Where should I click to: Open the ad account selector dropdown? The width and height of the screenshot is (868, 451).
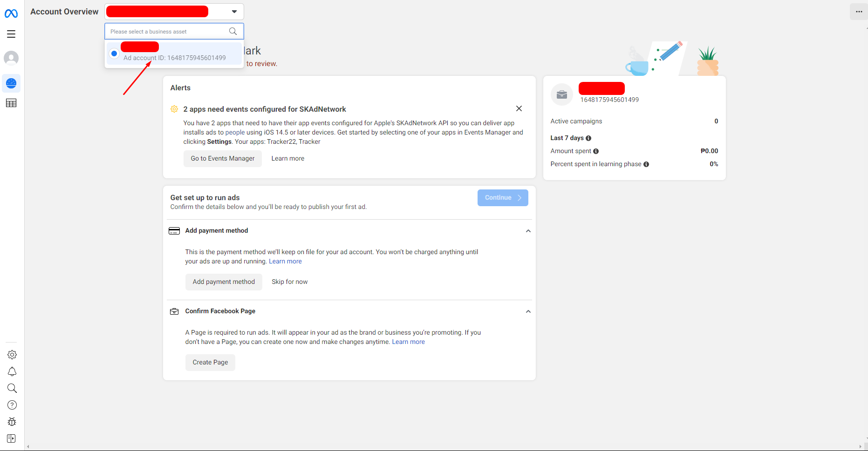(174, 12)
